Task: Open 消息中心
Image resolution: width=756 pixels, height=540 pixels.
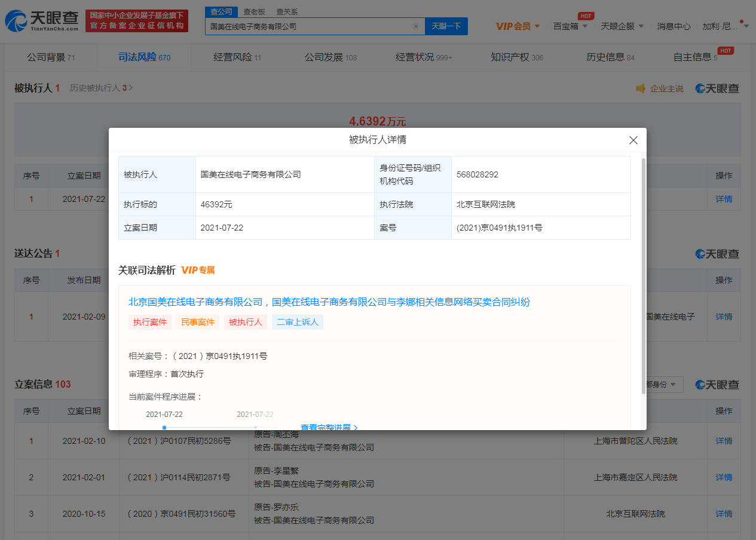Action: coord(674,26)
